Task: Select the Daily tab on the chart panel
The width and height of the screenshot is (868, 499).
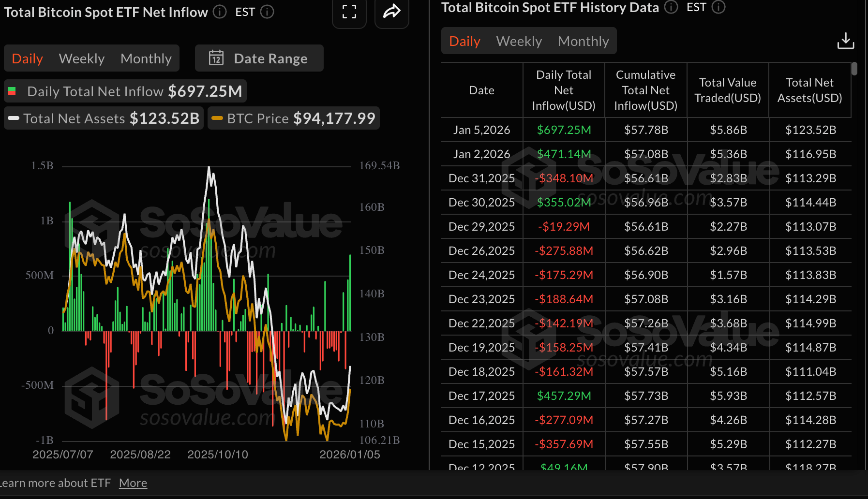Action: [27, 58]
